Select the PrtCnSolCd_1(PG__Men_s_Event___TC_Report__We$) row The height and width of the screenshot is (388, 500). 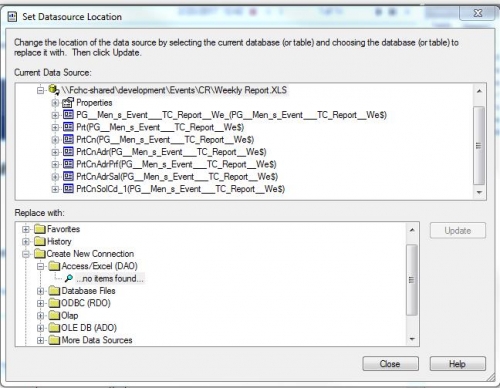181,189
